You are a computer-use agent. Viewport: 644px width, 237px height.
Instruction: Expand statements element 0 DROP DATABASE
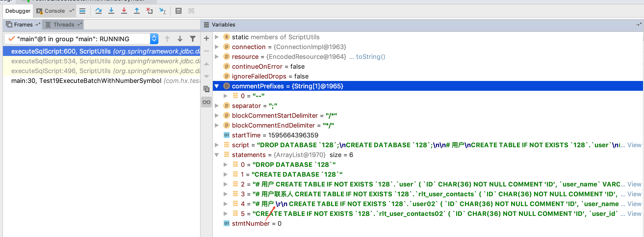(226, 164)
